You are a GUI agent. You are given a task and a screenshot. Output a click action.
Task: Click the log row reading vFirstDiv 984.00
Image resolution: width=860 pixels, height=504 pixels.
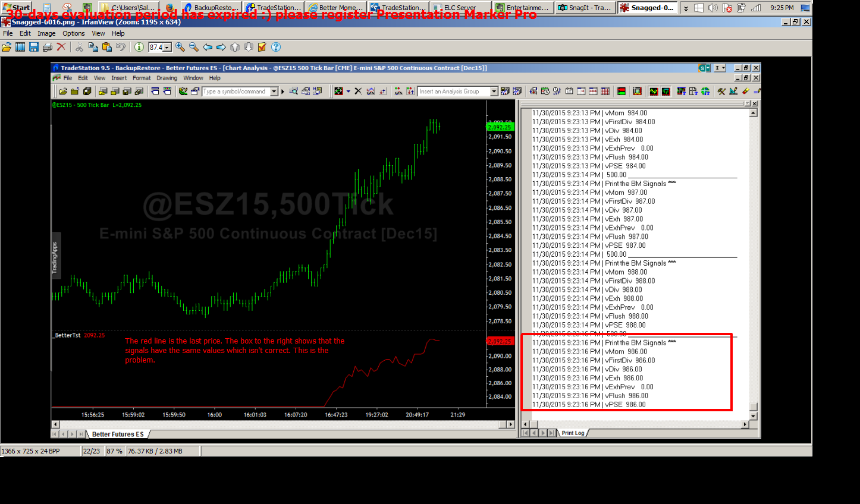click(594, 122)
